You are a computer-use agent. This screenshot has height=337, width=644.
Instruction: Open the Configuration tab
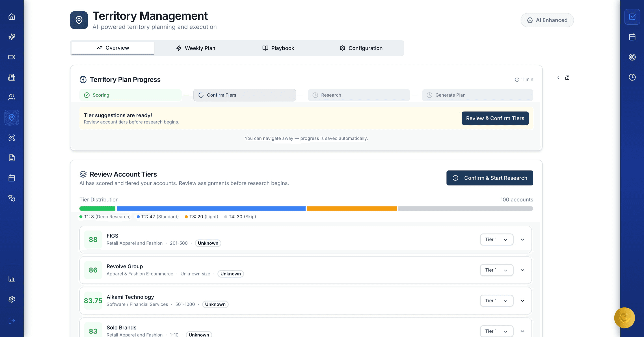point(361,48)
